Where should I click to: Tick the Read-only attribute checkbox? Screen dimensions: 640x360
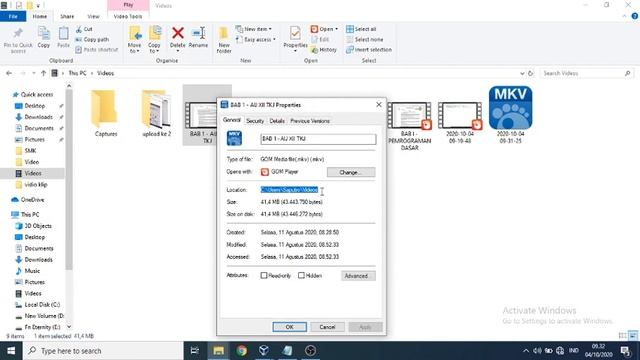(x=264, y=276)
